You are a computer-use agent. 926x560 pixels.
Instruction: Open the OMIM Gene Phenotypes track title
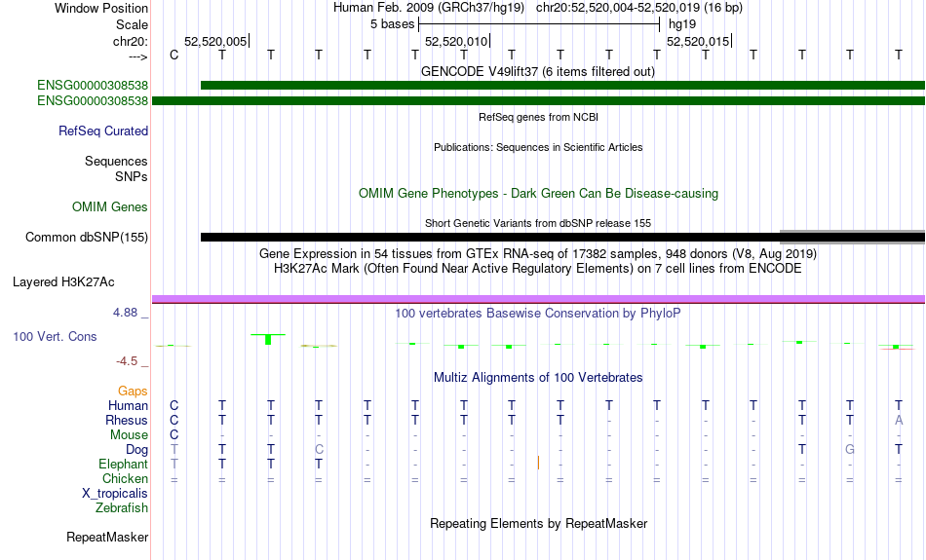coord(538,194)
